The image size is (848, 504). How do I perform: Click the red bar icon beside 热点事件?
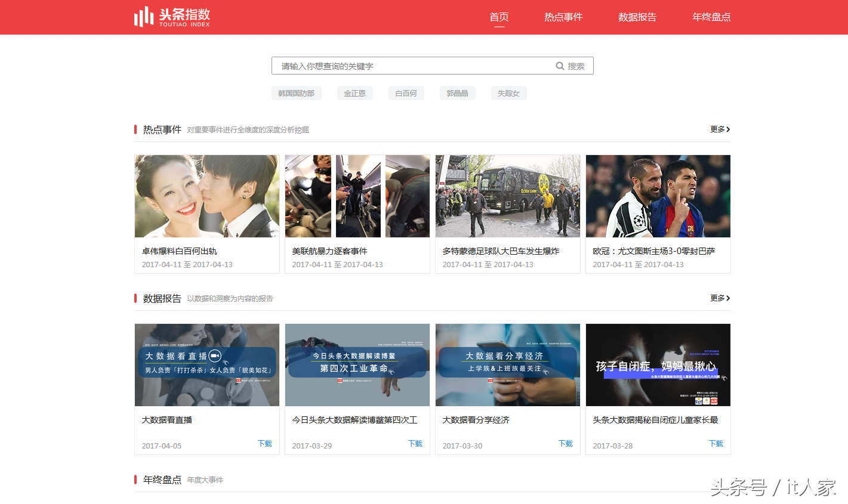pos(135,129)
